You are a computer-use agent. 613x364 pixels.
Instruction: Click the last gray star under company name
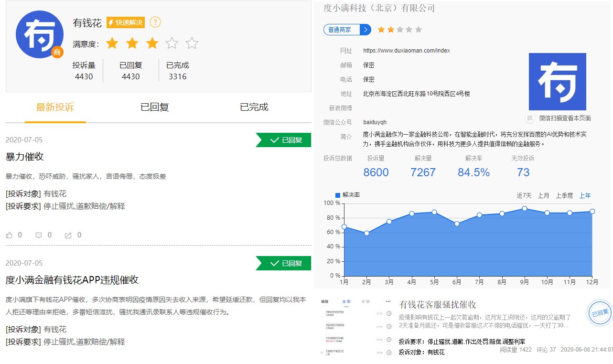point(419,30)
